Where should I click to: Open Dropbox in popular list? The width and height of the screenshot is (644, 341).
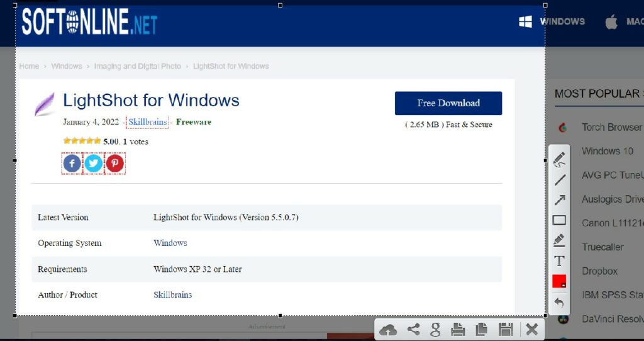[599, 271]
